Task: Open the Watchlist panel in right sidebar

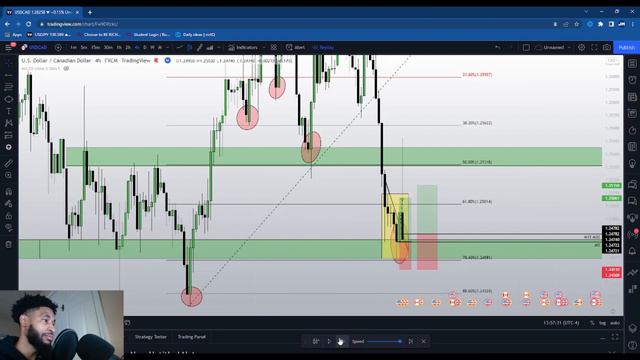Action: click(x=632, y=64)
